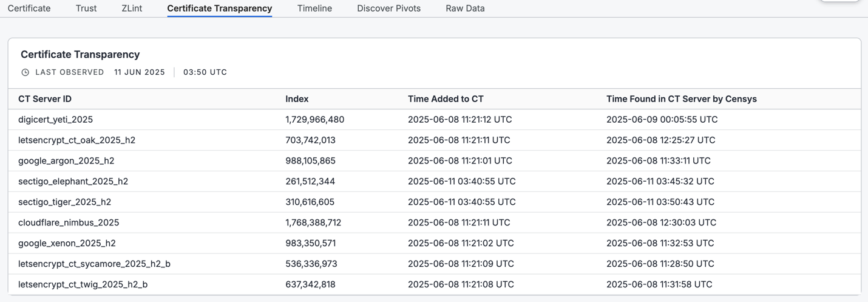The image size is (868, 302).
Task: Click the Index column header
Action: pos(297,99)
